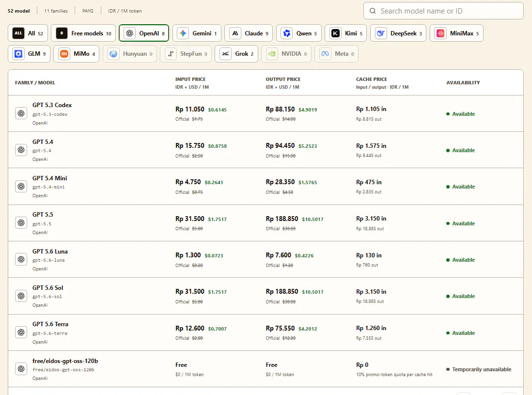Click OpenAI logo in GPT 5.6 Luna row
Screen dimensions: 532x395
(21, 259)
